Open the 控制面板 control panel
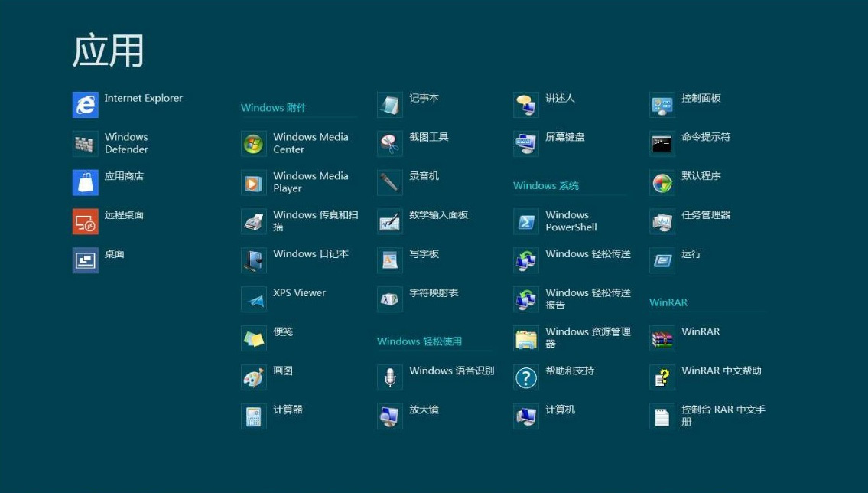 tap(662, 105)
